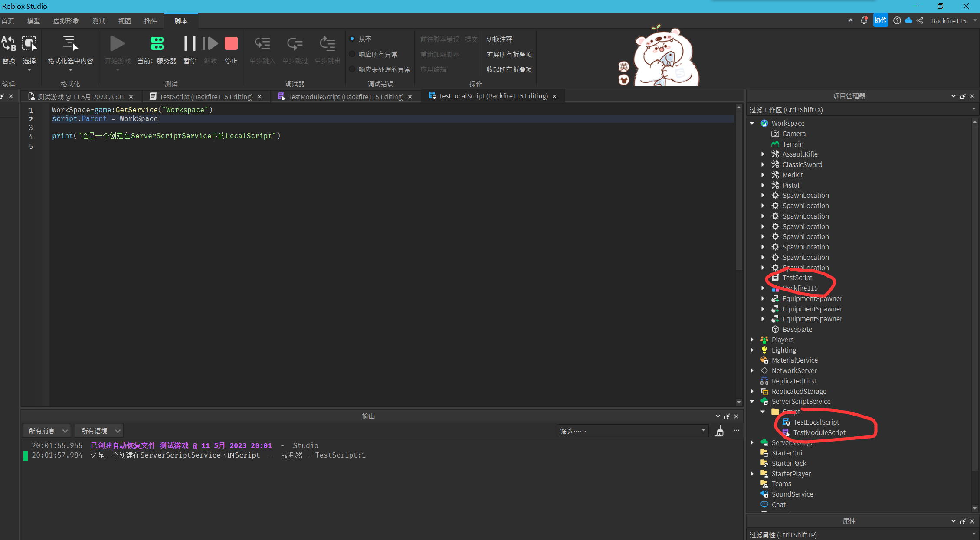This screenshot has width=980, height=540.
Task: Expand the StarterPlayer node
Action: (x=752, y=474)
